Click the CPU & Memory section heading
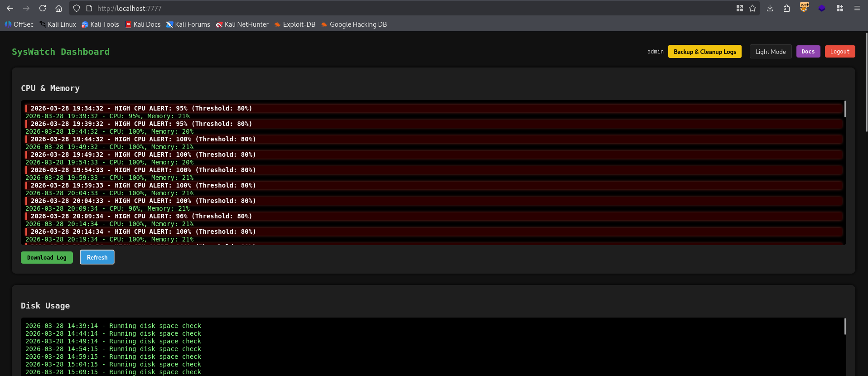The width and height of the screenshot is (868, 376). [50, 88]
